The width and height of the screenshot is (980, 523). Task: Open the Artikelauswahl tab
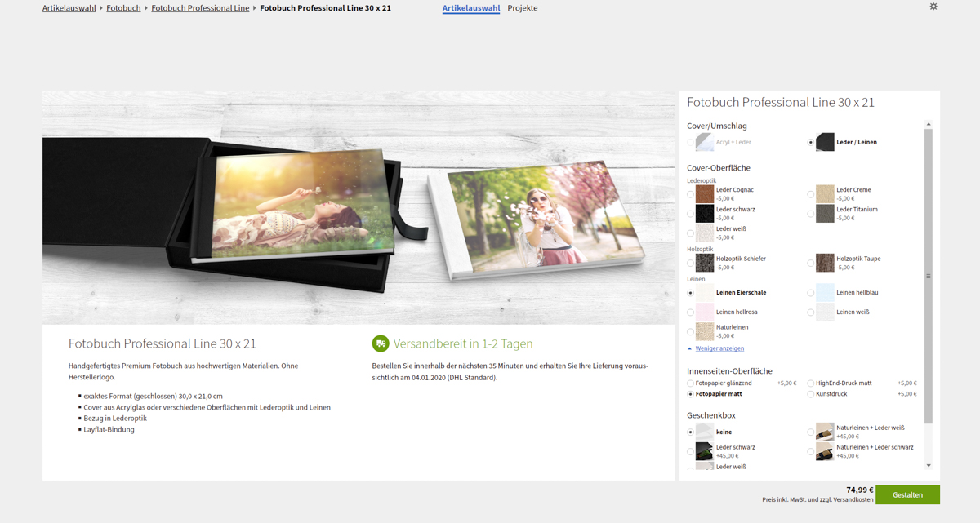[470, 8]
